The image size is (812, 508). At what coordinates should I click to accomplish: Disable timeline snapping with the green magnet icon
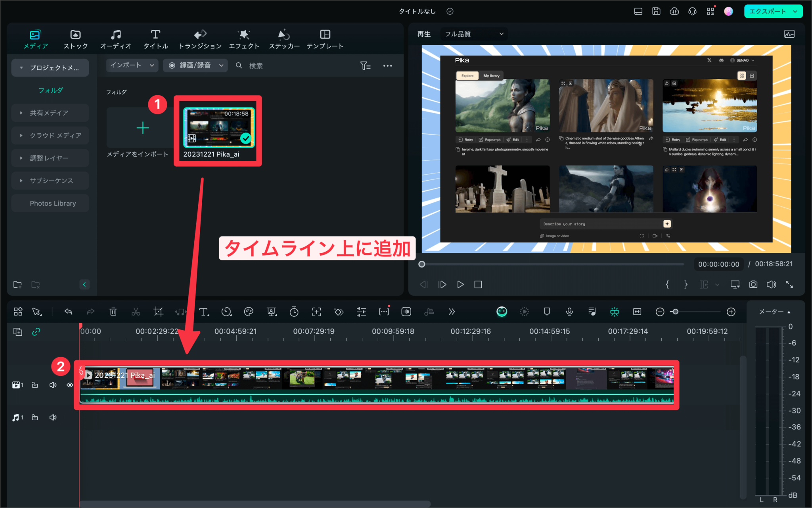click(x=614, y=312)
